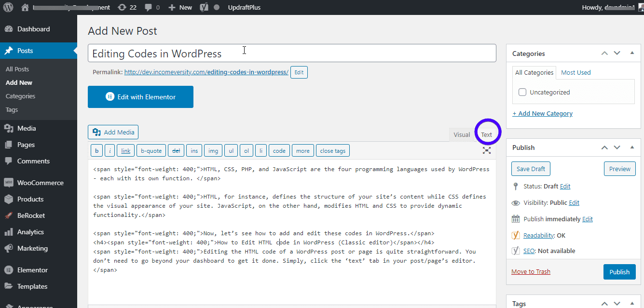Collapse the Tags panel
Viewport: 644px width, 308px height.
pyautogui.click(x=632, y=303)
